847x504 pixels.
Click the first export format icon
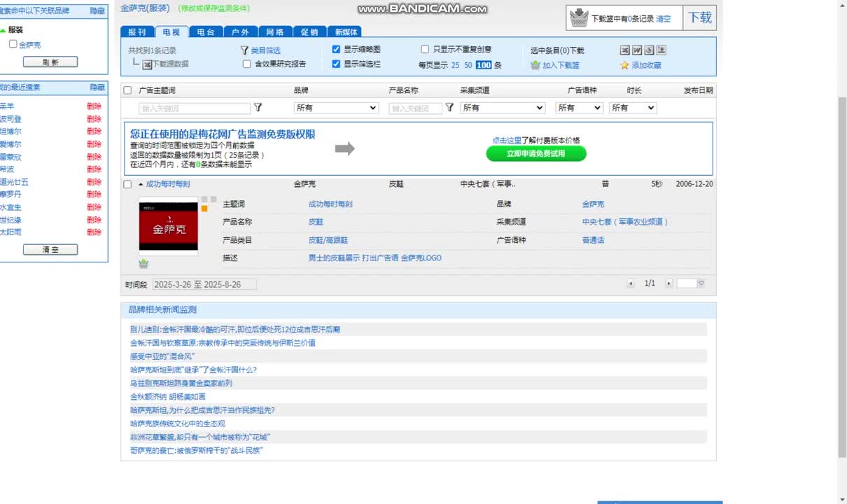(x=625, y=50)
